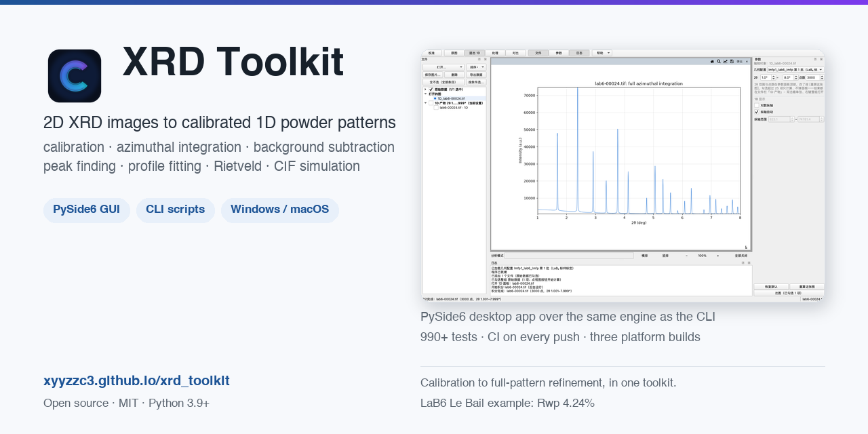
Task: Click the 退出 1D toolbar button
Action: (475, 53)
